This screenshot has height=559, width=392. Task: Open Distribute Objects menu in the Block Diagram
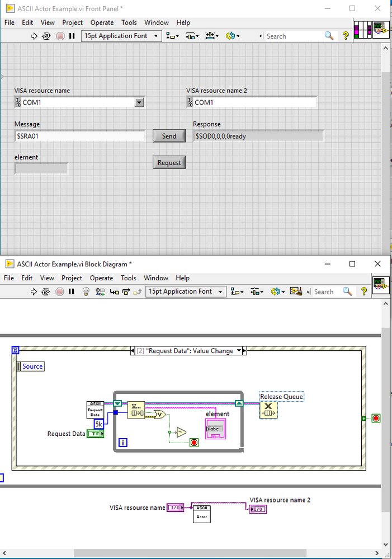pos(257,292)
